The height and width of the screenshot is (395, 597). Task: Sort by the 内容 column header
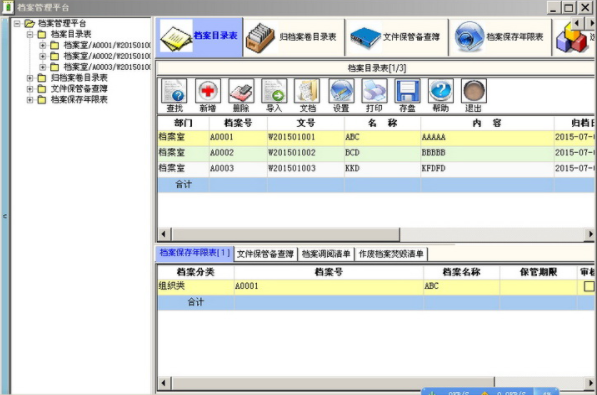(487, 123)
